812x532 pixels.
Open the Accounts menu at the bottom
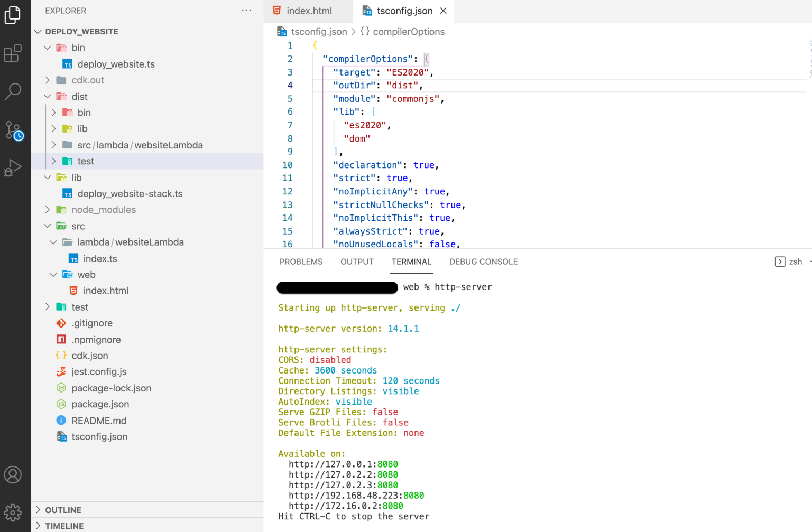tap(14, 474)
